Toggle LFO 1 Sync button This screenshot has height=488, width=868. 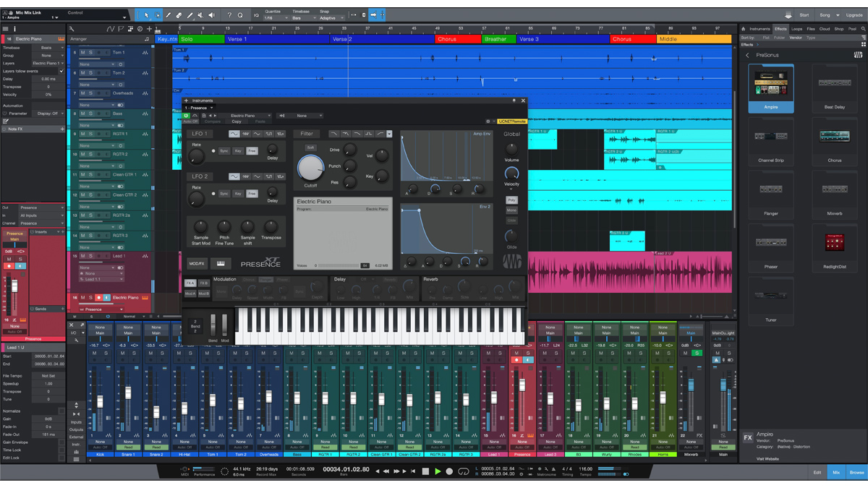[224, 151]
